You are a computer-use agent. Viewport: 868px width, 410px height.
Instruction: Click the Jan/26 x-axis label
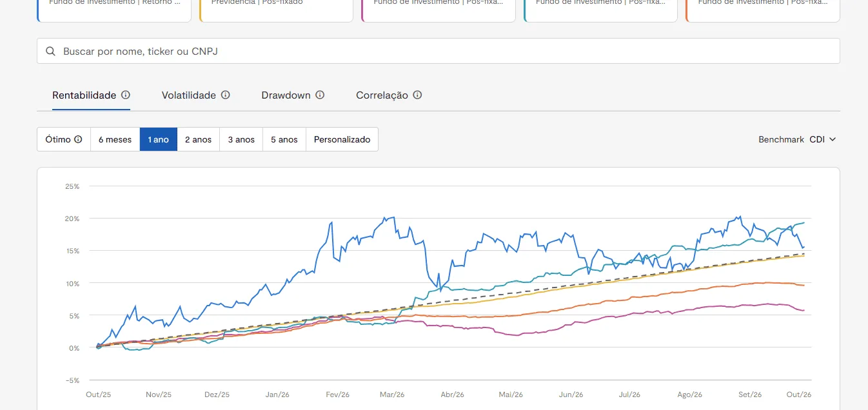coord(277,395)
